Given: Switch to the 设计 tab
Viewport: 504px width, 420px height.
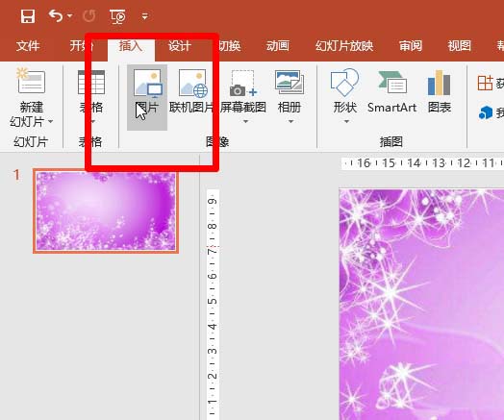Looking at the screenshot, I should pyautogui.click(x=180, y=46).
